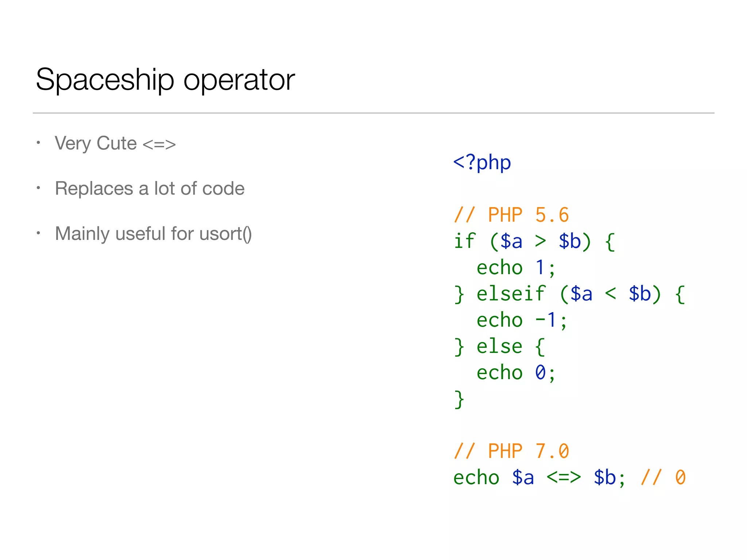Click the "Replaces a lot of code" bullet
Screen dimensions: 747x560
(x=150, y=188)
